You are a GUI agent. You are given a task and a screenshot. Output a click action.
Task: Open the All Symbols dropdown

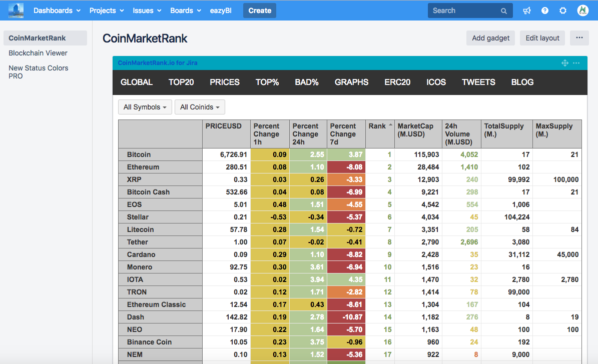click(x=145, y=106)
